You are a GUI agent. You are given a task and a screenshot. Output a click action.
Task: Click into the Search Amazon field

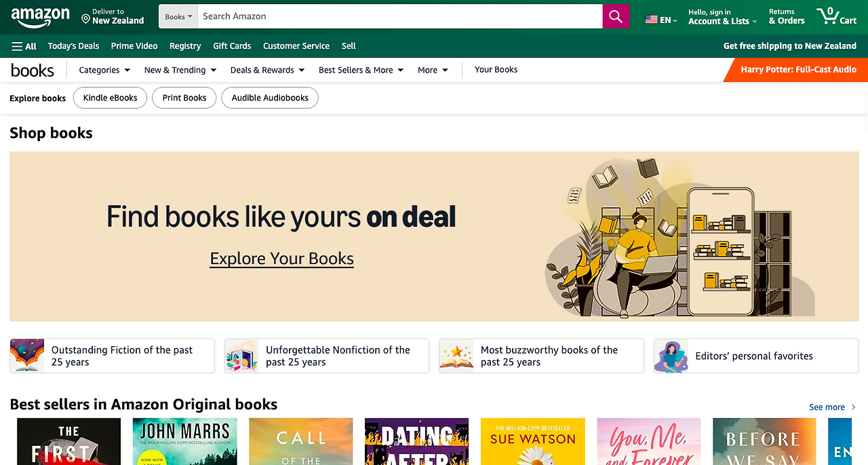(x=399, y=16)
